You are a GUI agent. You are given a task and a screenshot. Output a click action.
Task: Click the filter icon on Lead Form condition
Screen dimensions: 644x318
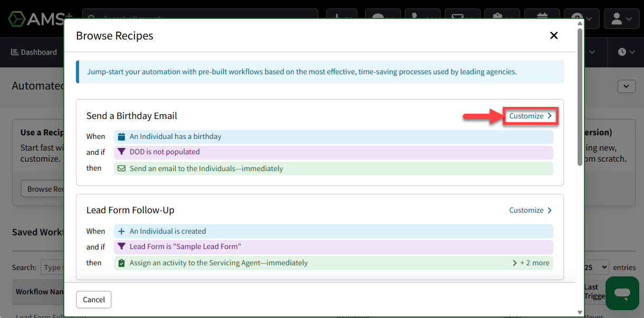[122, 246]
